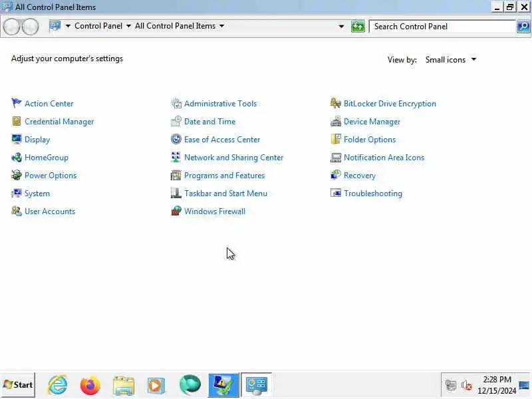Click the Control Panel breadcrumb
Screen dimensions: 532x399
tap(98, 26)
